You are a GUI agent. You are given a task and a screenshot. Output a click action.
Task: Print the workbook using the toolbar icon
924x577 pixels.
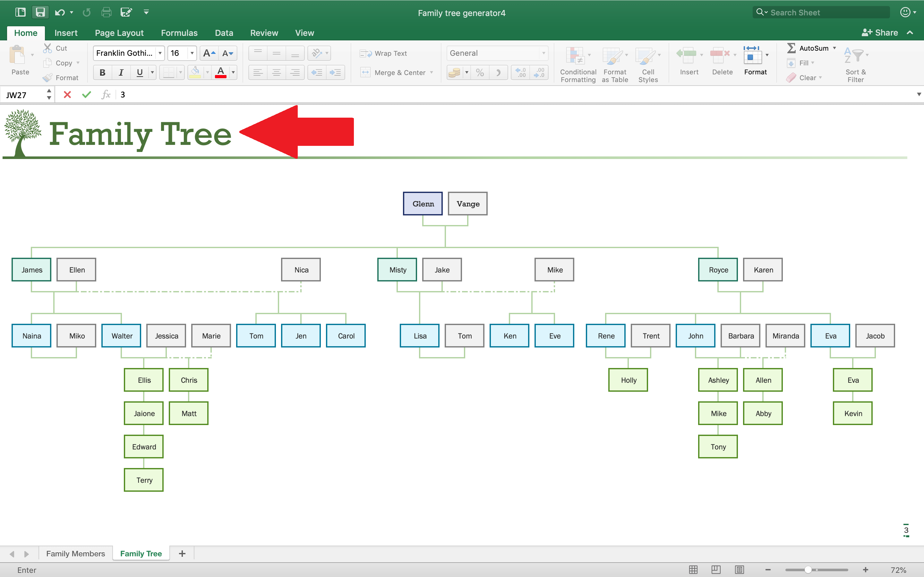pyautogui.click(x=107, y=12)
